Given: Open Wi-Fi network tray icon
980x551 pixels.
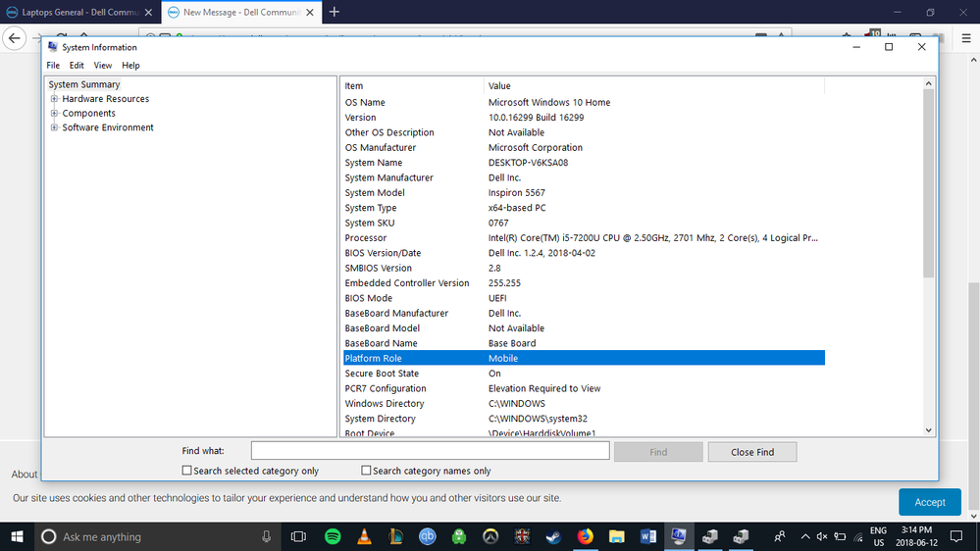Looking at the screenshot, I should click(x=858, y=536).
